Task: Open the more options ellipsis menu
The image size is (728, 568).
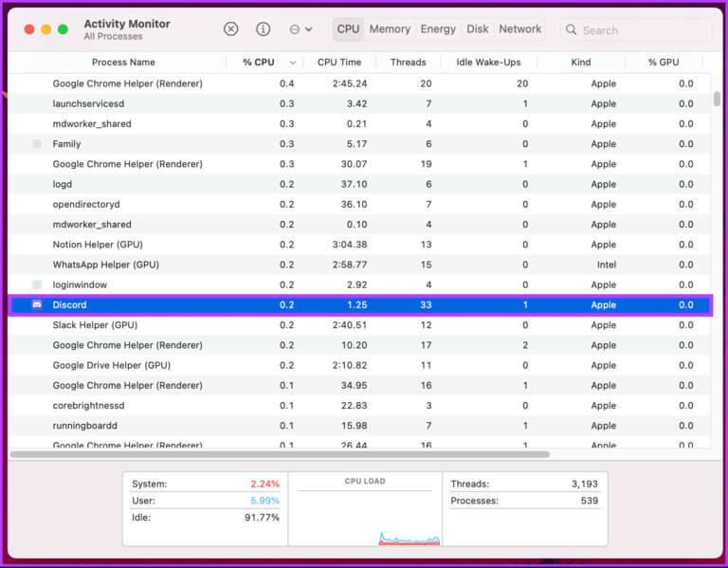Action: point(300,29)
